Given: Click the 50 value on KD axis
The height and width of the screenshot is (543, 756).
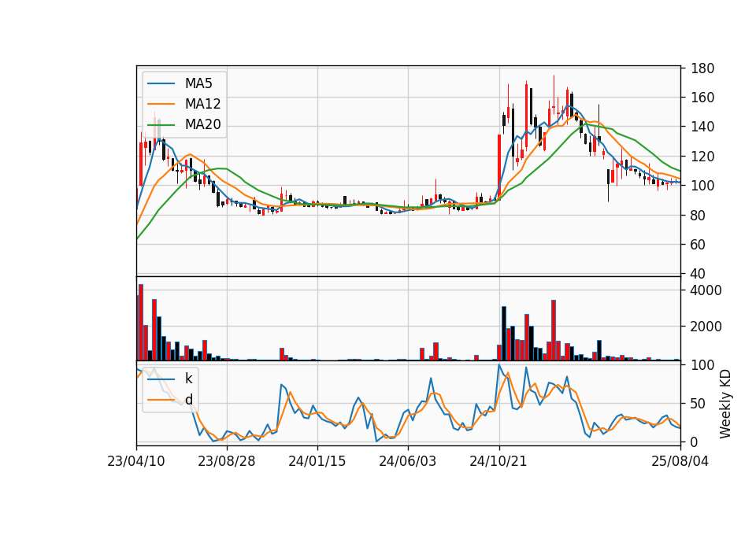Looking at the screenshot, I should [x=699, y=403].
